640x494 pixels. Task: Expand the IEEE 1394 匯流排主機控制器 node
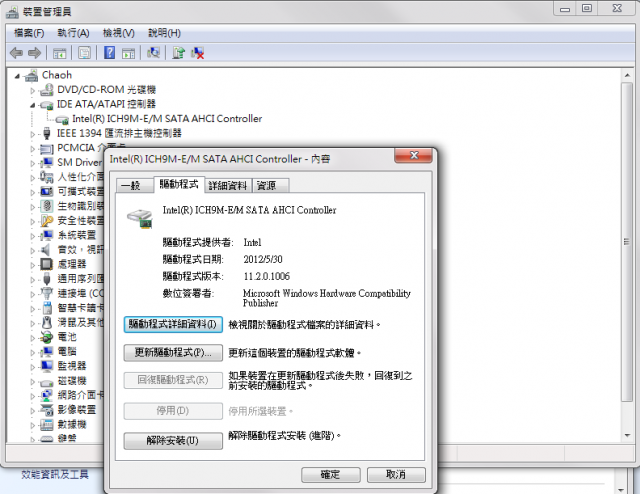pyautogui.click(x=33, y=134)
